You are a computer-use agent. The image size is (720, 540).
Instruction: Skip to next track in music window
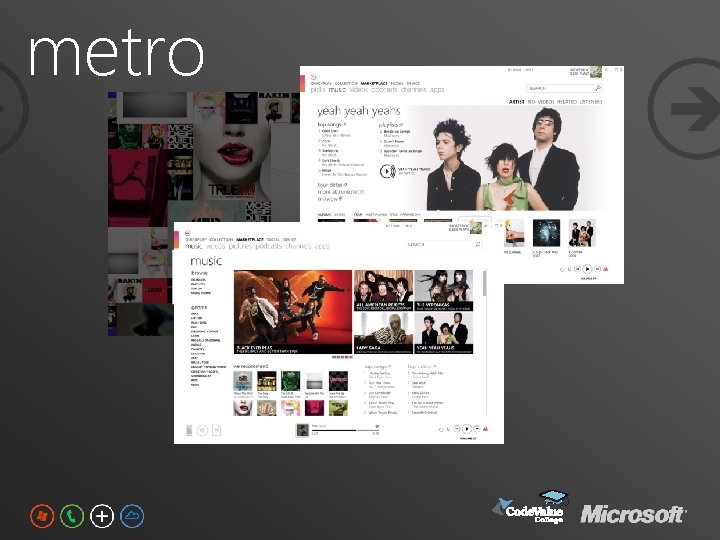(x=477, y=429)
